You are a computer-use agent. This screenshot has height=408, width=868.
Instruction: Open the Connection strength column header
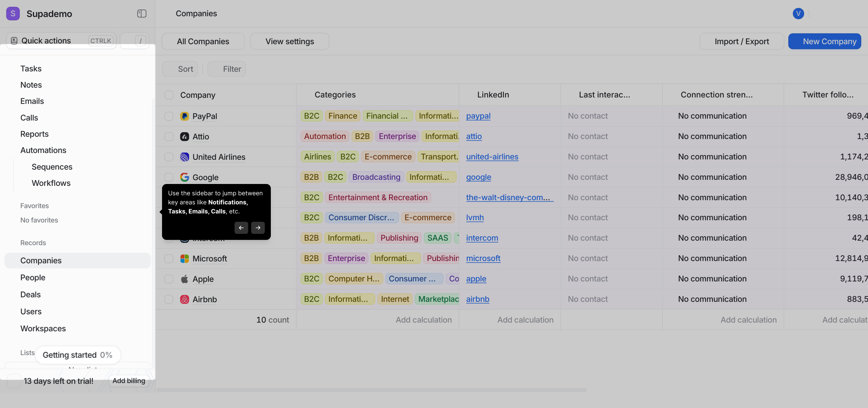723,95
